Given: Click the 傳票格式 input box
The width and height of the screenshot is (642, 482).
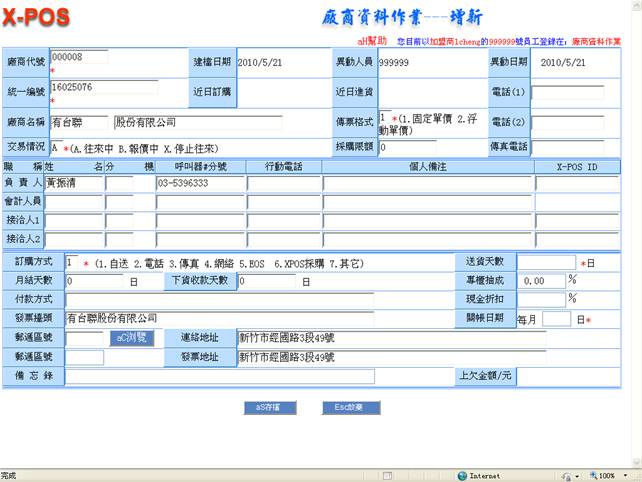Looking at the screenshot, I should point(384,118).
